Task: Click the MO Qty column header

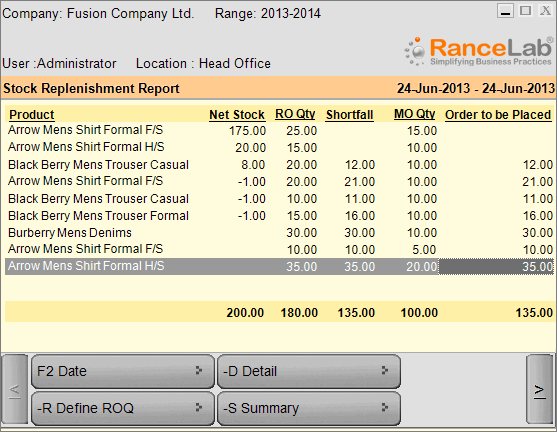Action: click(x=415, y=114)
